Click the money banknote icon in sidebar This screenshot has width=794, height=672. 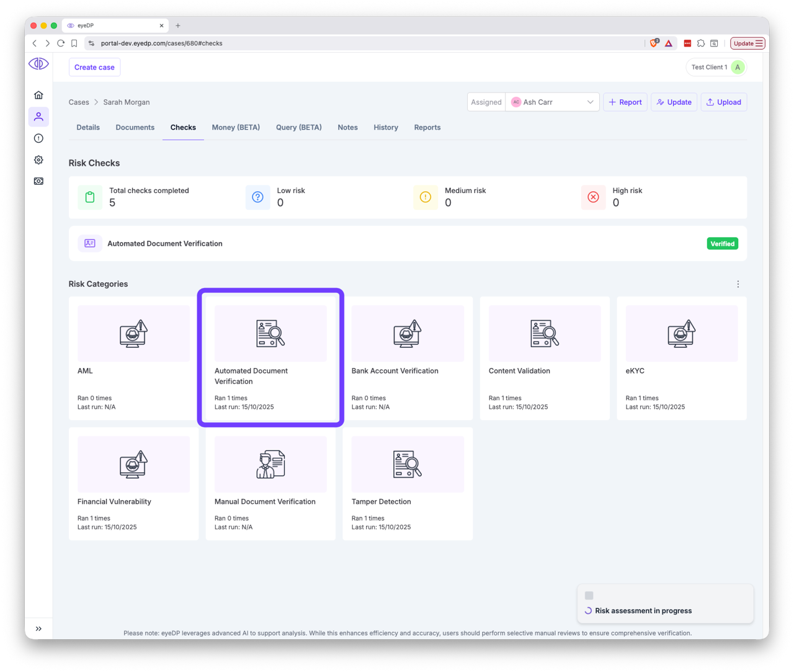[x=38, y=181]
